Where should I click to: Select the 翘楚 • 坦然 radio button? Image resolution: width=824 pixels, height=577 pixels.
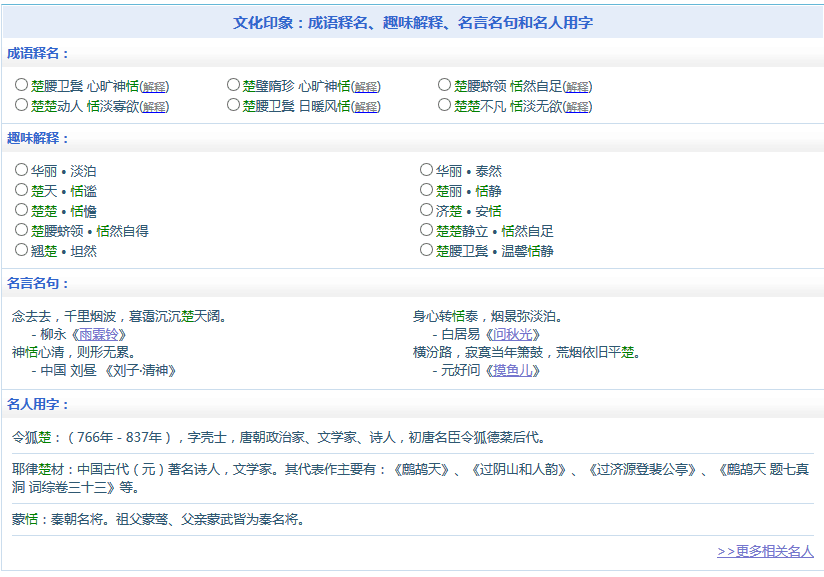tap(21, 250)
